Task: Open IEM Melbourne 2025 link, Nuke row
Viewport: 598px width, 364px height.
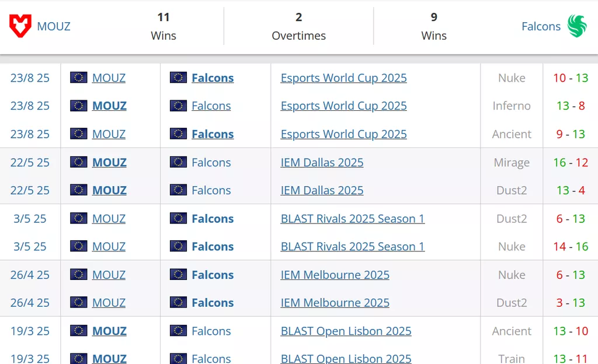Action: (x=335, y=274)
